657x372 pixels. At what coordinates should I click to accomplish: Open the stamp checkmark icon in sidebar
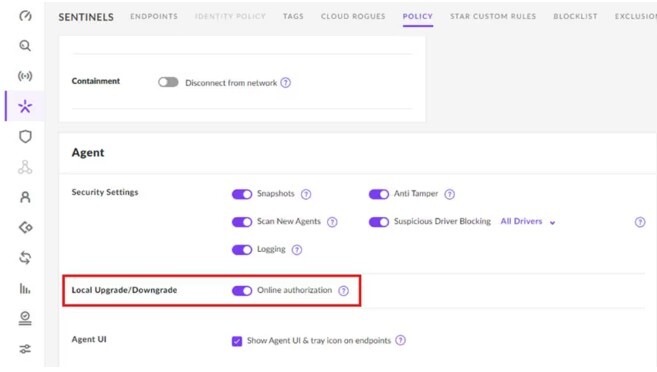pos(25,318)
